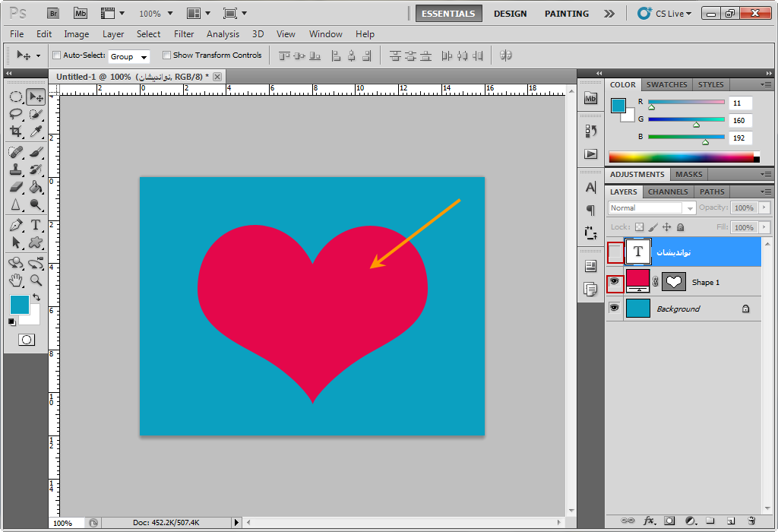This screenshot has height=532, width=778.
Task: Switch to the Channels tab
Action: point(668,192)
